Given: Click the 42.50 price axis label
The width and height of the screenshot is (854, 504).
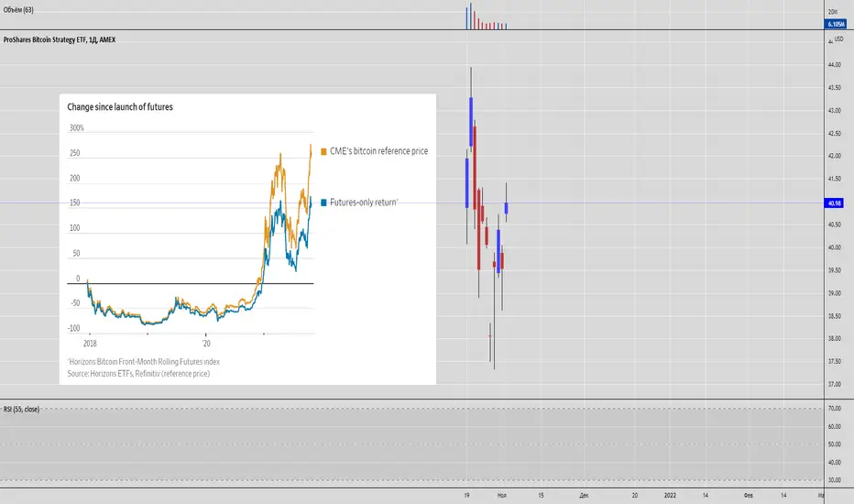Looking at the screenshot, I should [835, 134].
